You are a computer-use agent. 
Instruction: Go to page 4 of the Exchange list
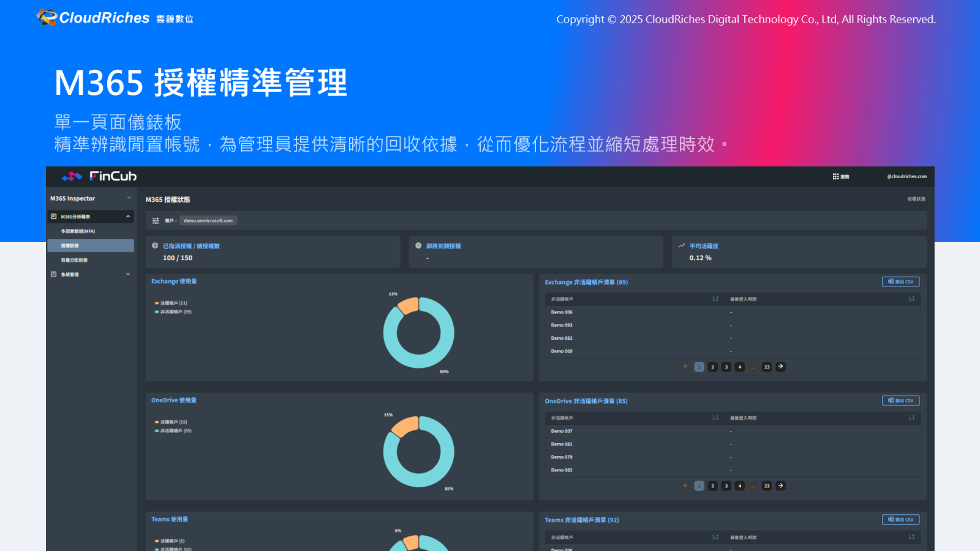740,367
